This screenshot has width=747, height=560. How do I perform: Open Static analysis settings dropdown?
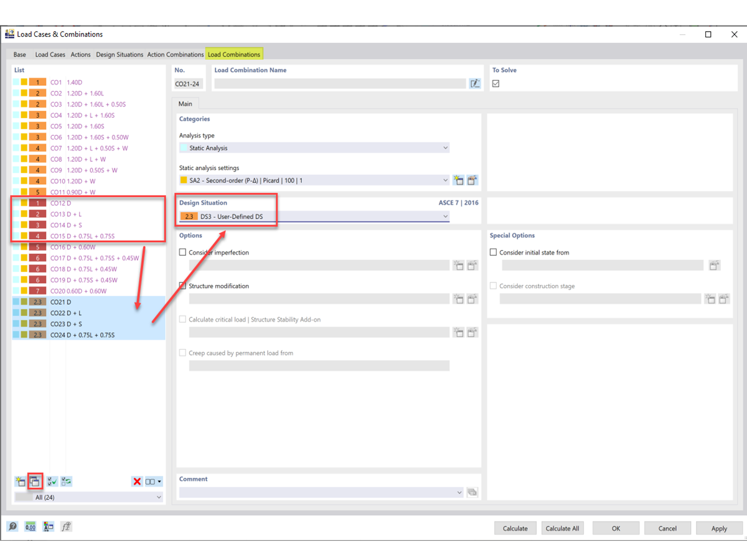pyautogui.click(x=314, y=180)
